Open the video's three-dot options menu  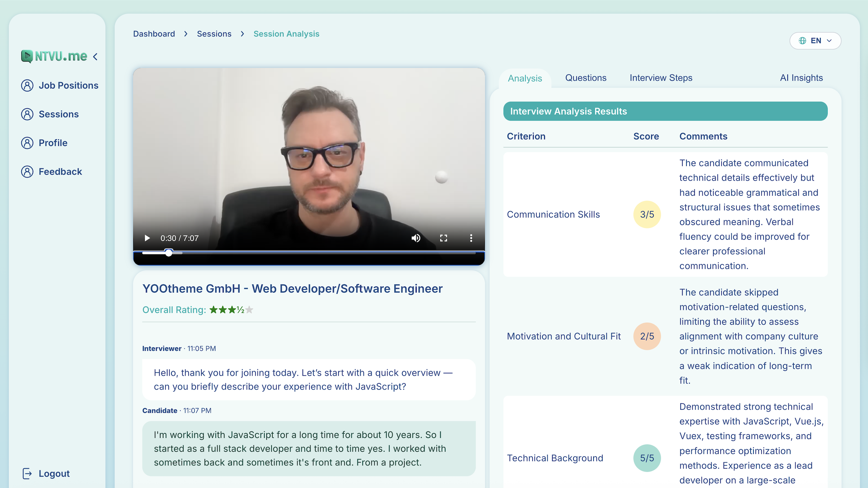pos(471,238)
